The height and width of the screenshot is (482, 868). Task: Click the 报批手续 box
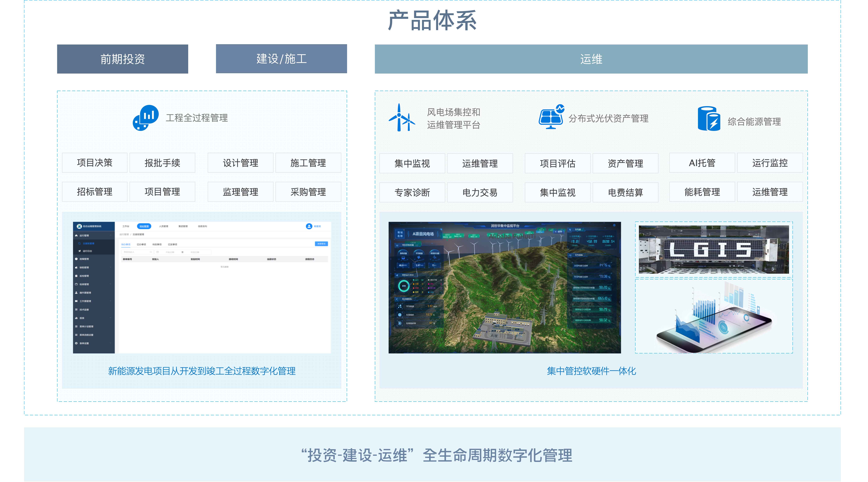pyautogui.click(x=162, y=163)
